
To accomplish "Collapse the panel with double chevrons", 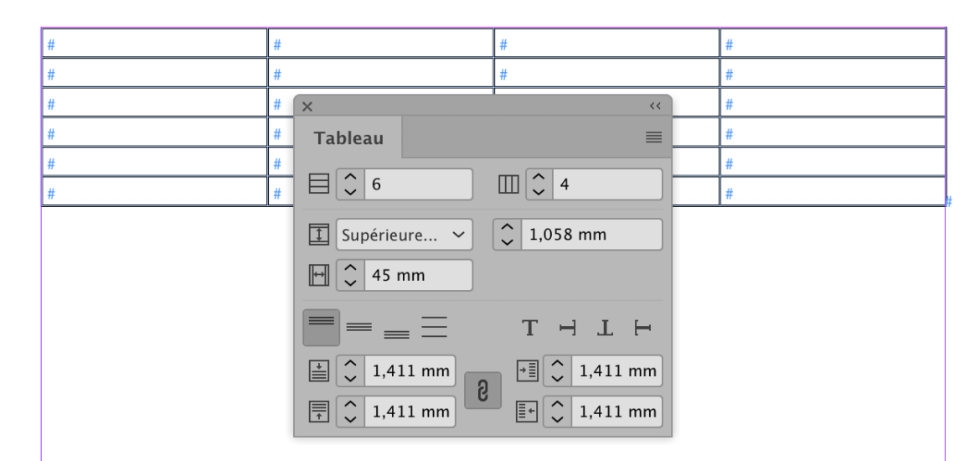I will (655, 106).
